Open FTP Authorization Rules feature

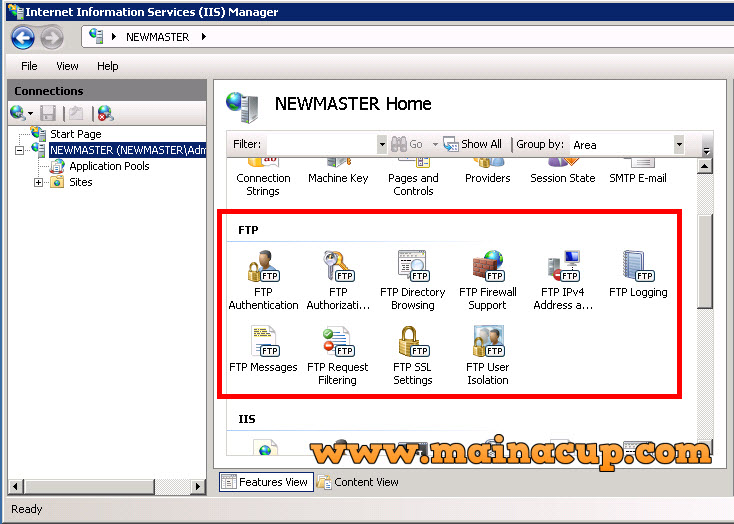tap(338, 280)
